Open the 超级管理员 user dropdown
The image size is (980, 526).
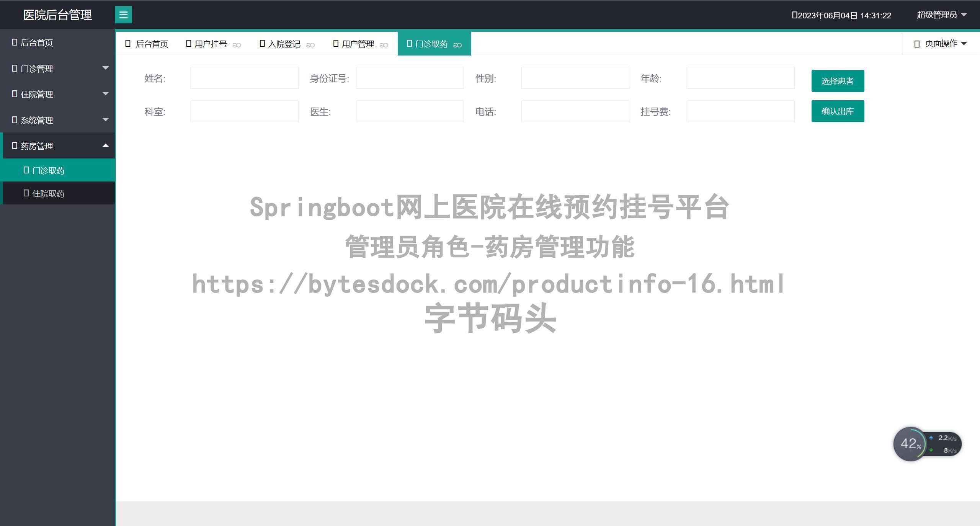[942, 15]
